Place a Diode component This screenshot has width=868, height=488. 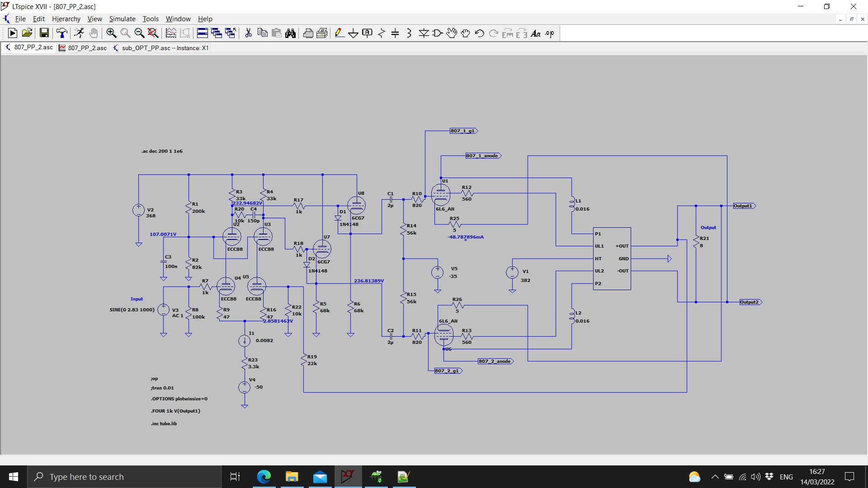(x=424, y=33)
